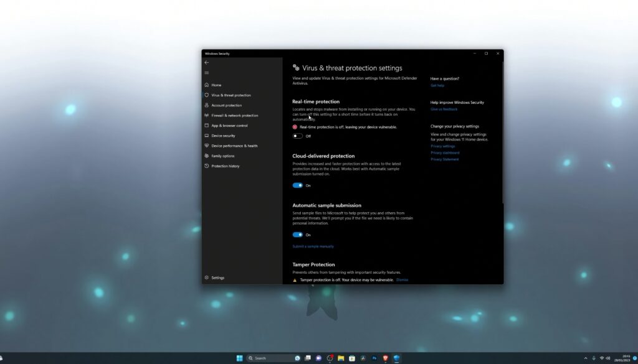Screen dimensions: 638x364
Task: Click the Protection history clock icon
Action: click(207, 166)
